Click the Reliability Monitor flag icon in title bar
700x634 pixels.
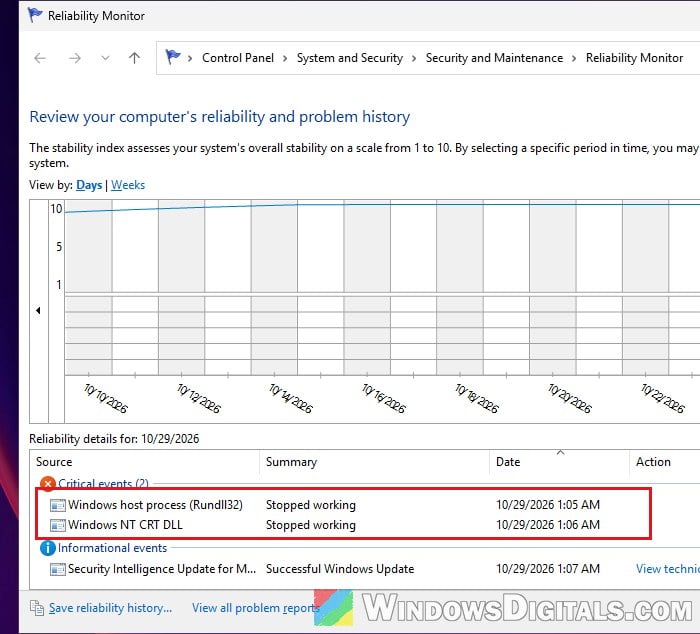tap(35, 15)
